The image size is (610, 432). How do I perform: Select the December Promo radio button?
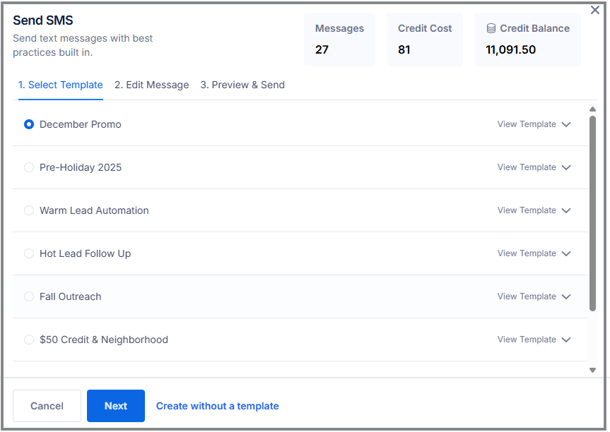pyautogui.click(x=29, y=125)
